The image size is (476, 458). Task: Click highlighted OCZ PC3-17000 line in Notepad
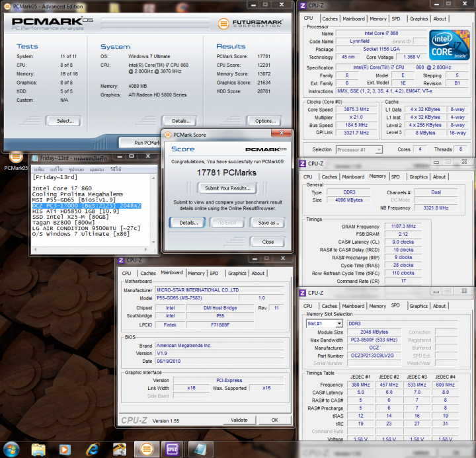(x=87, y=206)
